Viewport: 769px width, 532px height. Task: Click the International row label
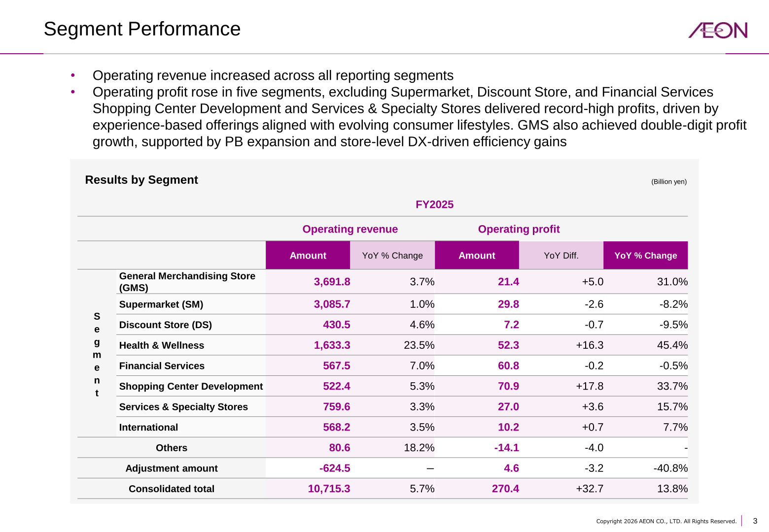pyautogui.click(x=148, y=428)
